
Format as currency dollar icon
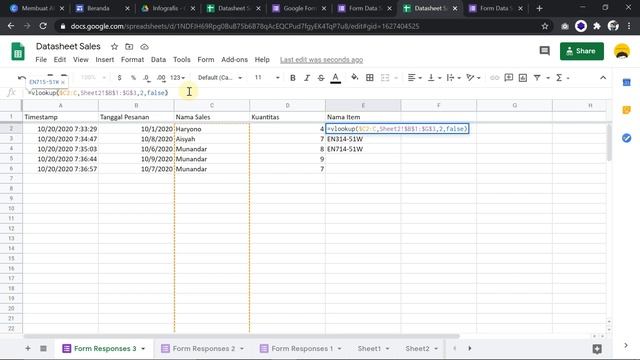tap(119, 78)
